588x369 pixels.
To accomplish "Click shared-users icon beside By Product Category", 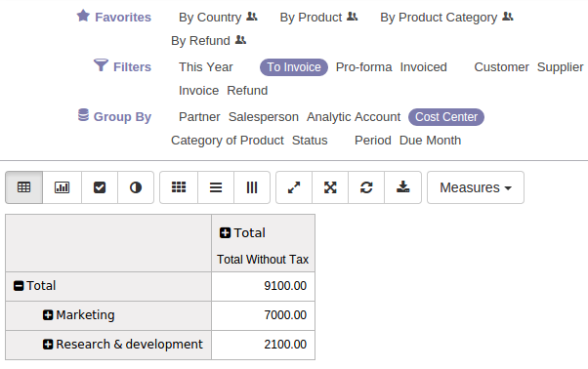I will click(x=508, y=17).
